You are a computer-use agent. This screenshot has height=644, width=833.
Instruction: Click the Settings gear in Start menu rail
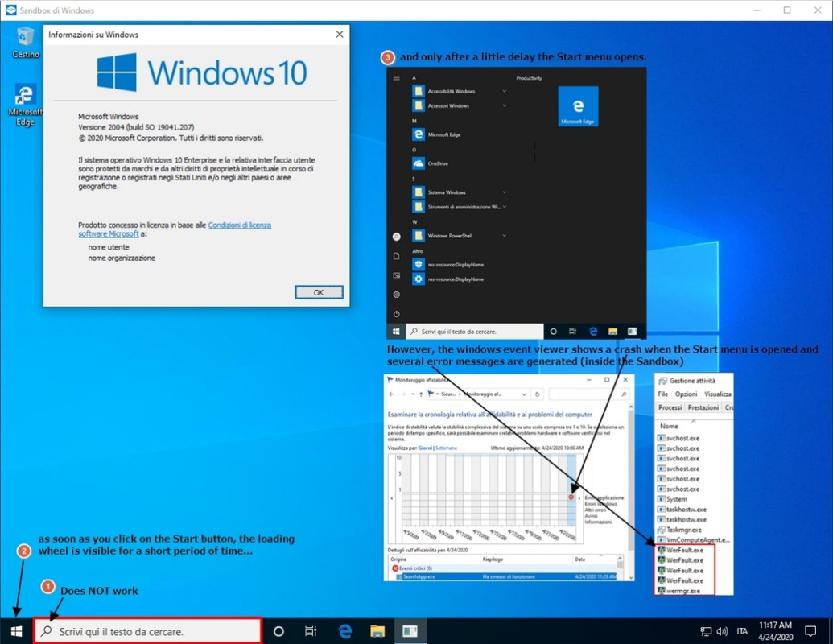pos(396,295)
